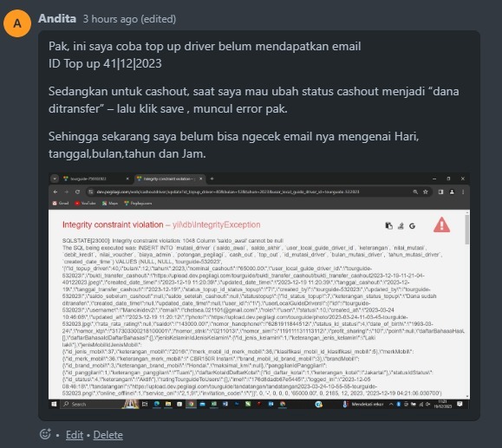Click the Edit link below the comment
Viewport: 502px width, 448px height.
pos(75,435)
